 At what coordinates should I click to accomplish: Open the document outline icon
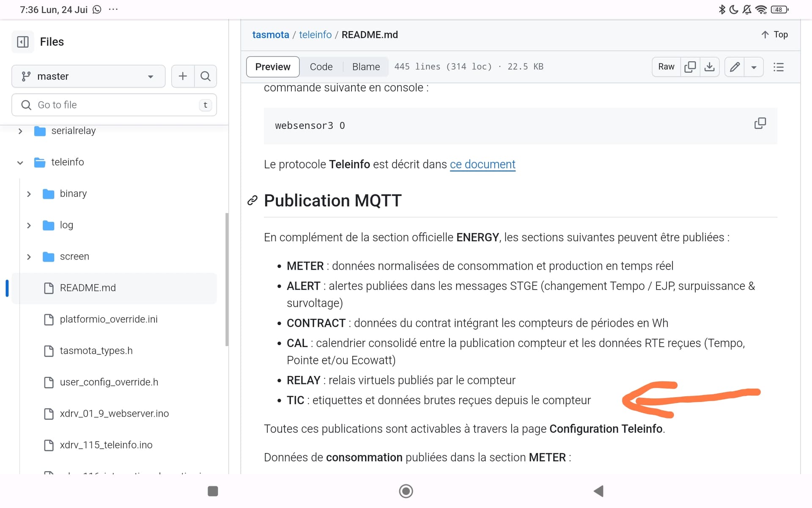click(x=779, y=67)
